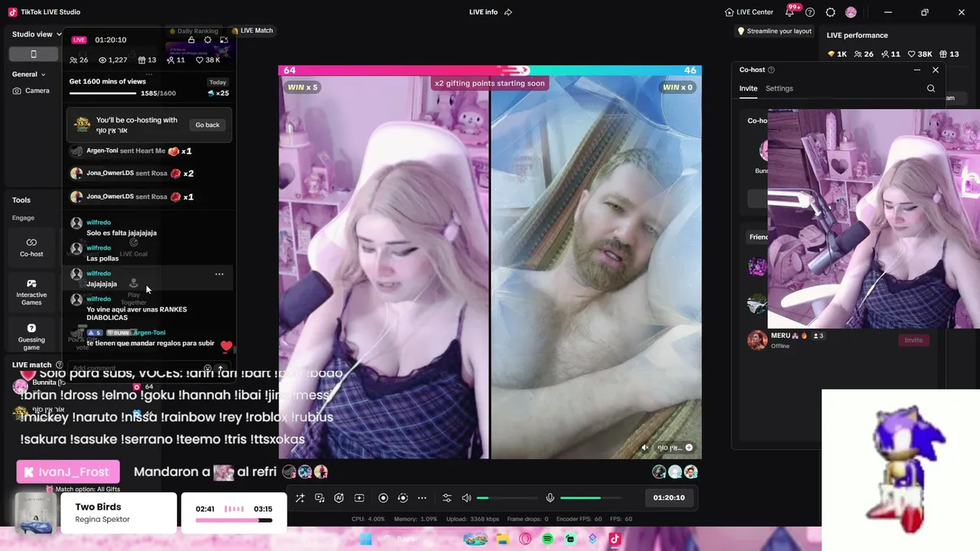This screenshot has height=551, width=980.
Task: Open the Today filter in view goal
Action: click(x=218, y=82)
